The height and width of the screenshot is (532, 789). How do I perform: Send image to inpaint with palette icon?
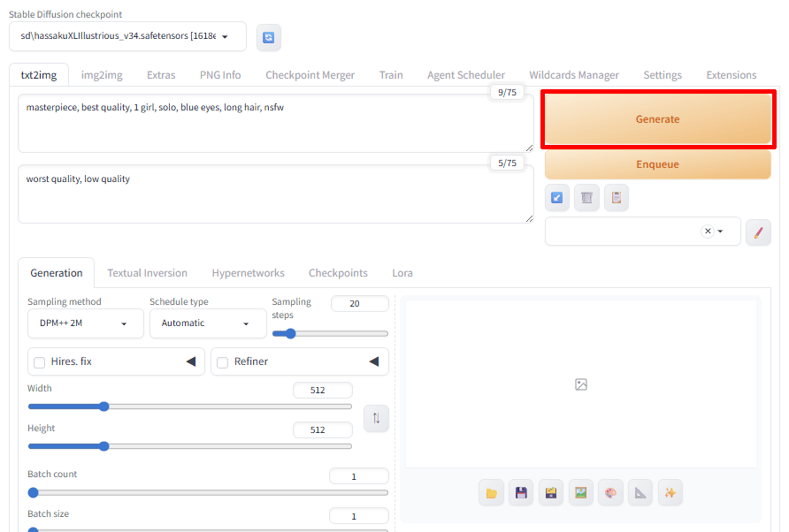click(x=610, y=493)
